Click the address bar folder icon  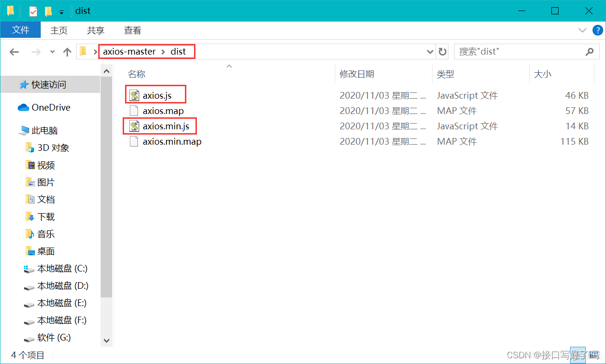pyautogui.click(x=83, y=51)
